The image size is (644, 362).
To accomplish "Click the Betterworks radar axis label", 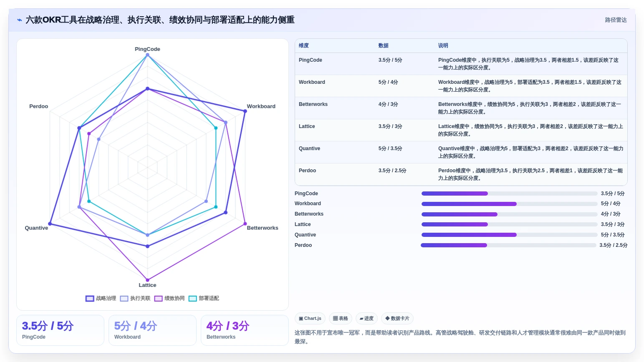I will (263, 228).
